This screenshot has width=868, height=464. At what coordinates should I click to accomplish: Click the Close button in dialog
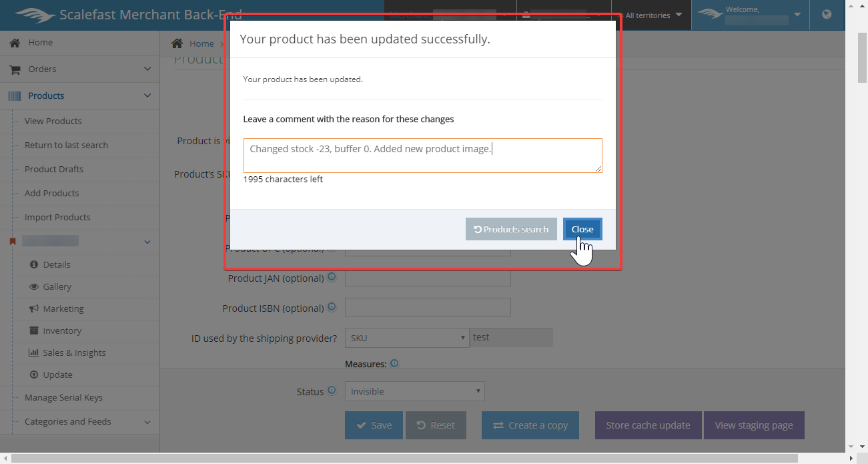point(582,229)
